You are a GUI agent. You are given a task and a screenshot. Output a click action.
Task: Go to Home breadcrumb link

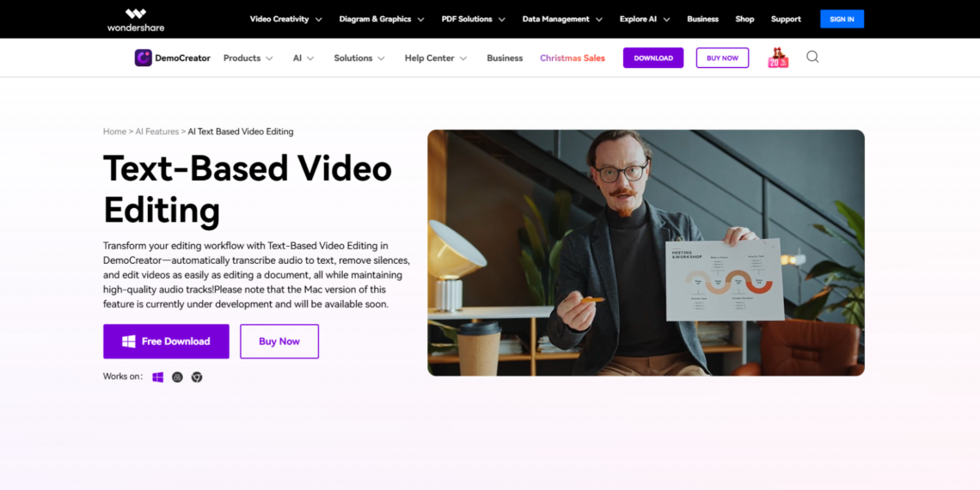[114, 132]
